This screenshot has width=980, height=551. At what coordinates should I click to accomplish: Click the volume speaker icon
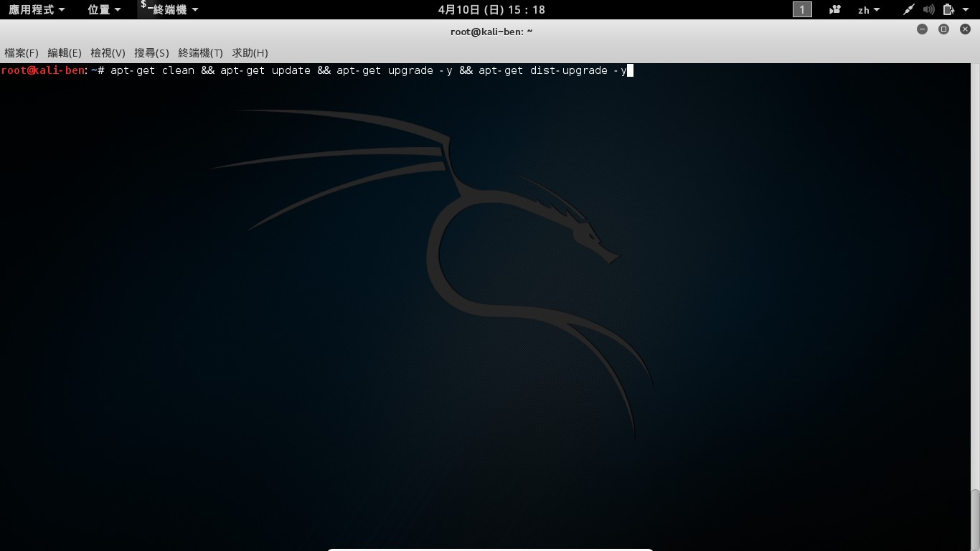point(929,9)
